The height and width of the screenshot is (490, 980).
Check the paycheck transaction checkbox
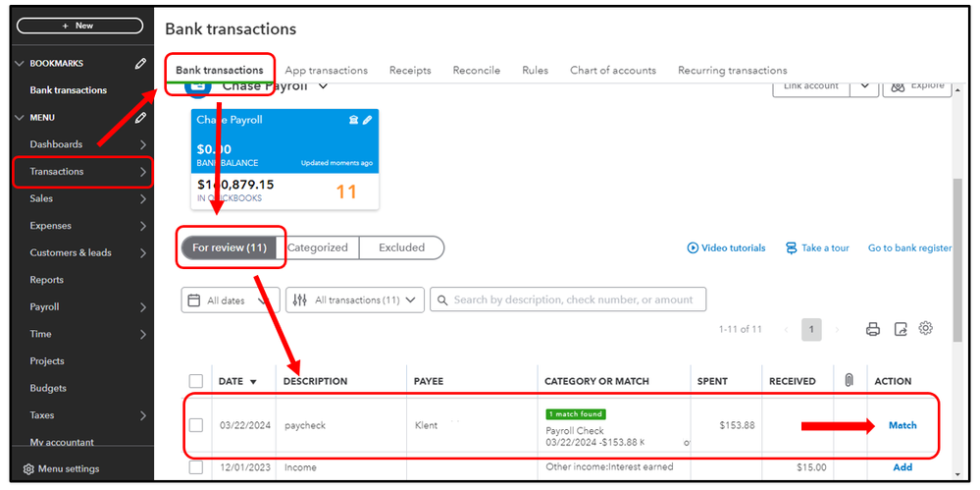[196, 425]
